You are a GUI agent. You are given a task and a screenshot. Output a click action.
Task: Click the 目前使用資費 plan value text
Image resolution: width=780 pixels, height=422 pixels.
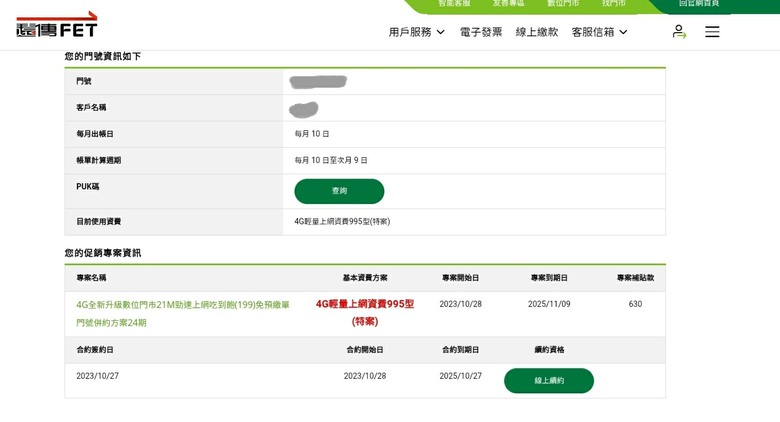pyautogui.click(x=342, y=222)
